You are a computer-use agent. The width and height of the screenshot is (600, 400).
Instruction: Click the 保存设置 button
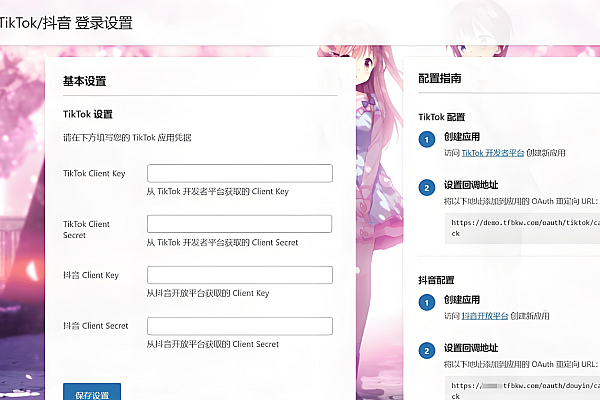pos(92,392)
